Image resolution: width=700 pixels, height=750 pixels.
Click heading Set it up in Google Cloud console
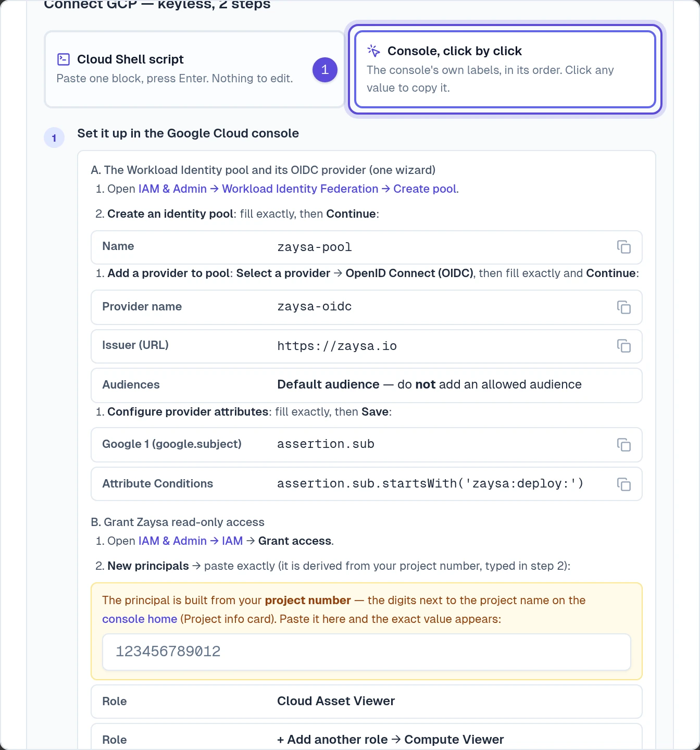tap(188, 133)
